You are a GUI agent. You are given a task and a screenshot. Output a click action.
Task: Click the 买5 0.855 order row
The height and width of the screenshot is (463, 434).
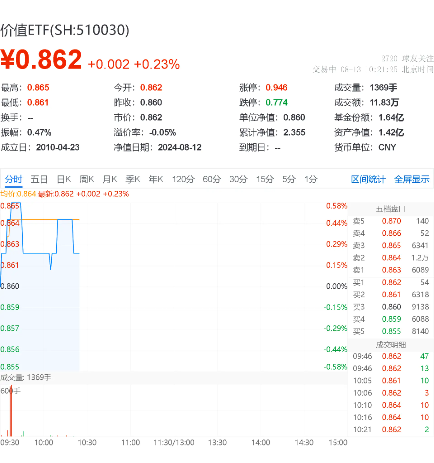(x=391, y=331)
